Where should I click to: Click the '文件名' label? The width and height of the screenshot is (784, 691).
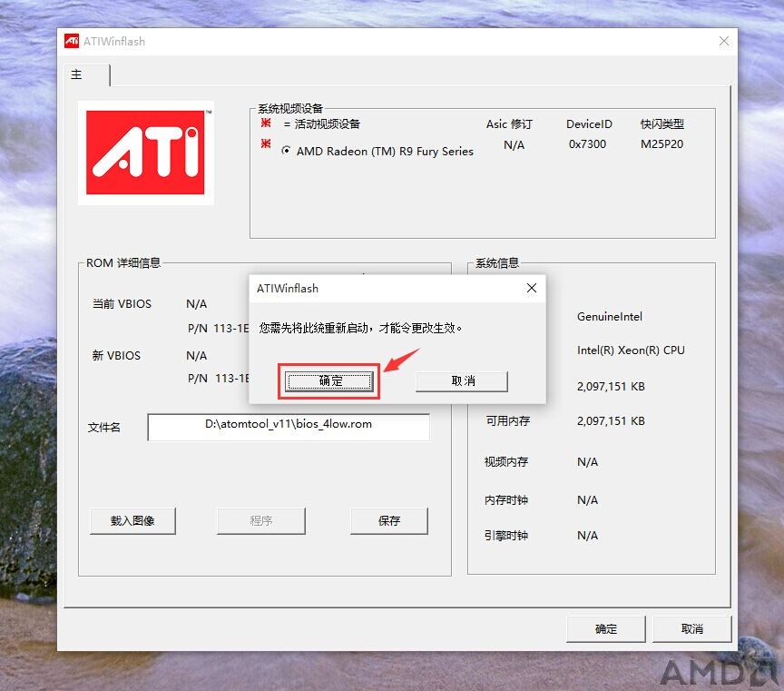(x=104, y=428)
